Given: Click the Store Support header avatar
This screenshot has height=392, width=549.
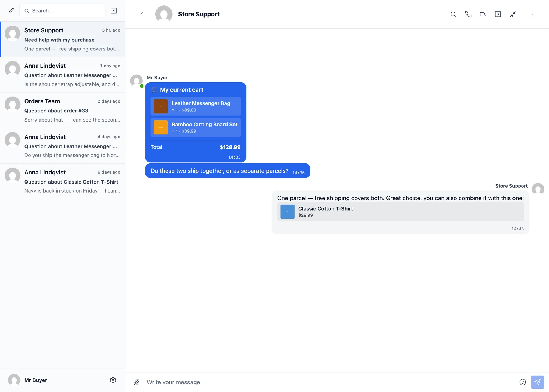Looking at the screenshot, I should [164, 14].
